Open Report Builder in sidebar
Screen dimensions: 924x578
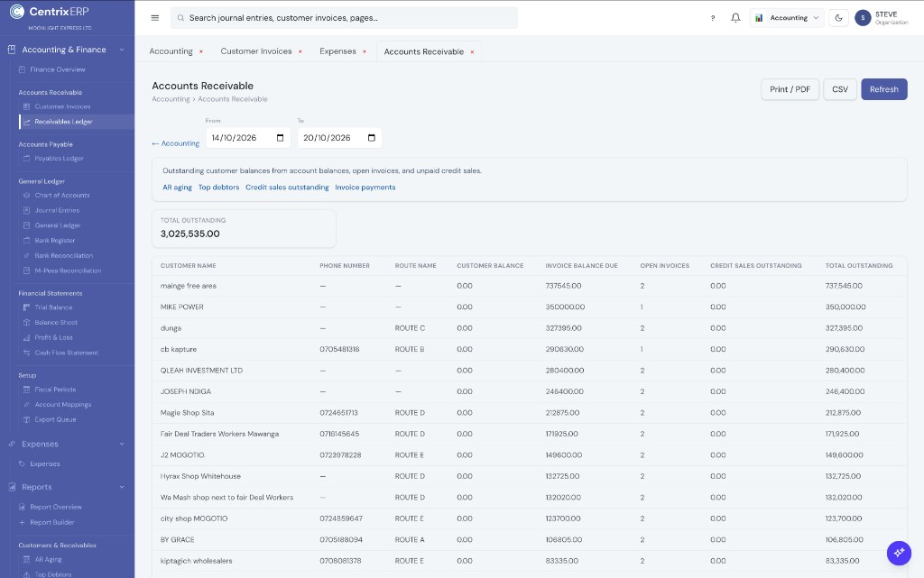52,522
